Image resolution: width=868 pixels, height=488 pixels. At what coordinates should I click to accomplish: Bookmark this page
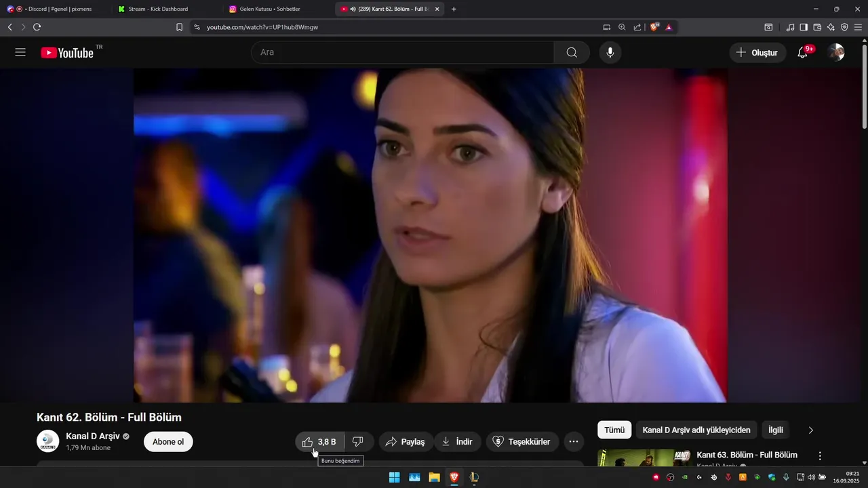[179, 27]
